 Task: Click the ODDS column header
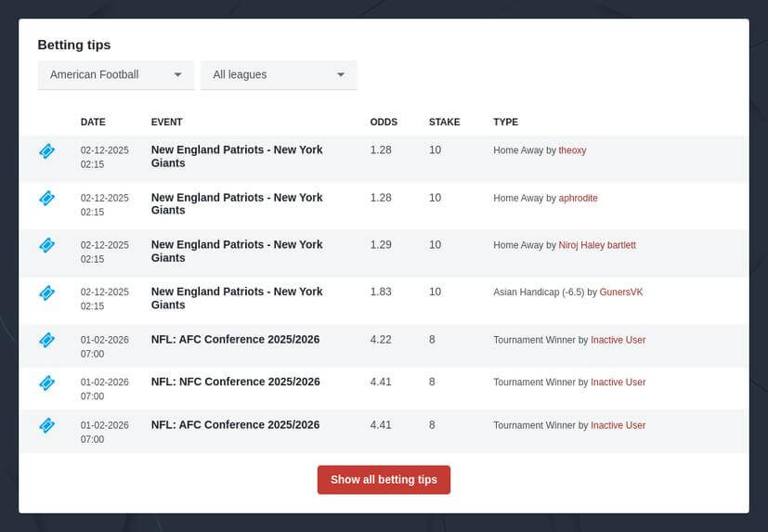coord(384,122)
